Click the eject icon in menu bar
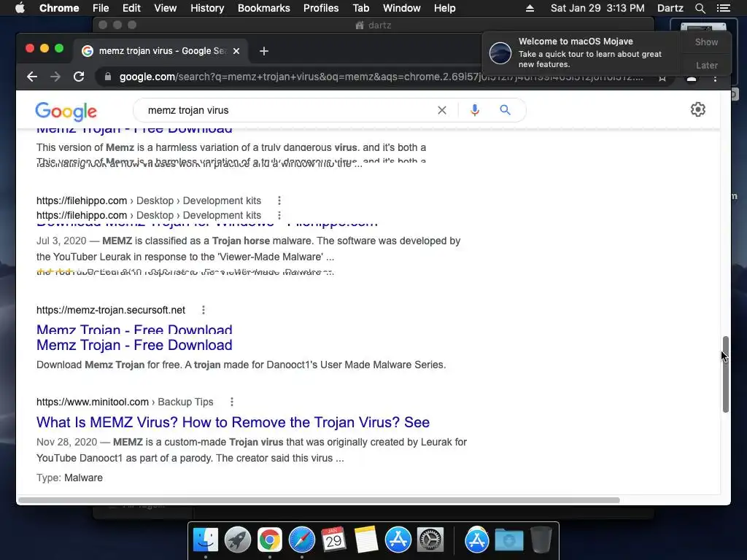 point(530,8)
